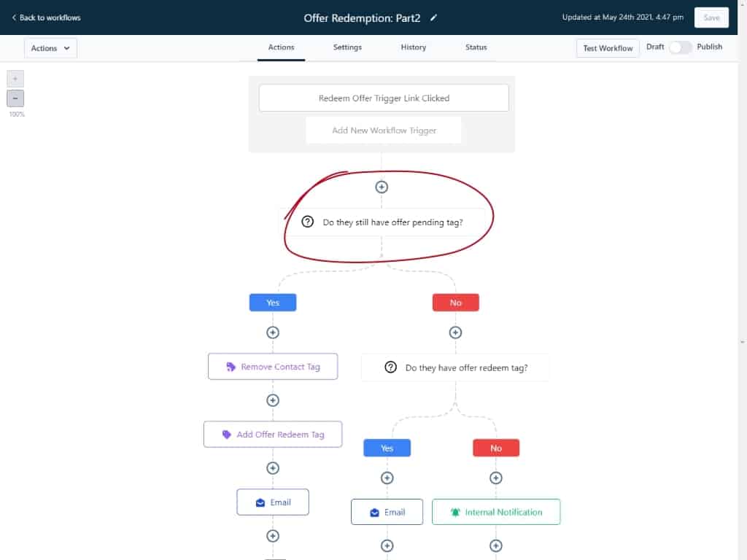The image size is (747, 560).
Task: Select the Internal Notification action node
Action: pos(496,512)
